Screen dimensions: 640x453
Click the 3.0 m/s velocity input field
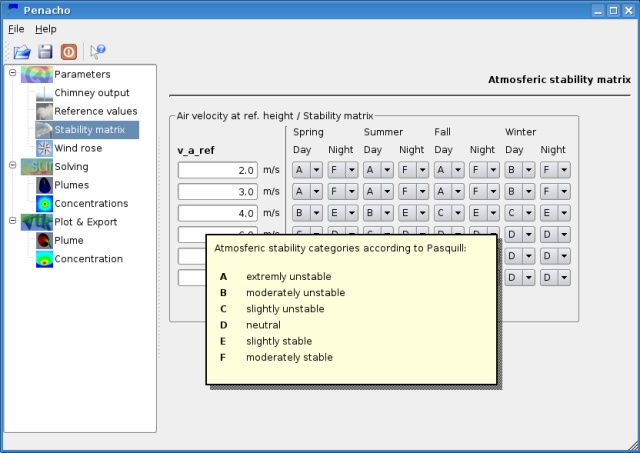point(218,191)
